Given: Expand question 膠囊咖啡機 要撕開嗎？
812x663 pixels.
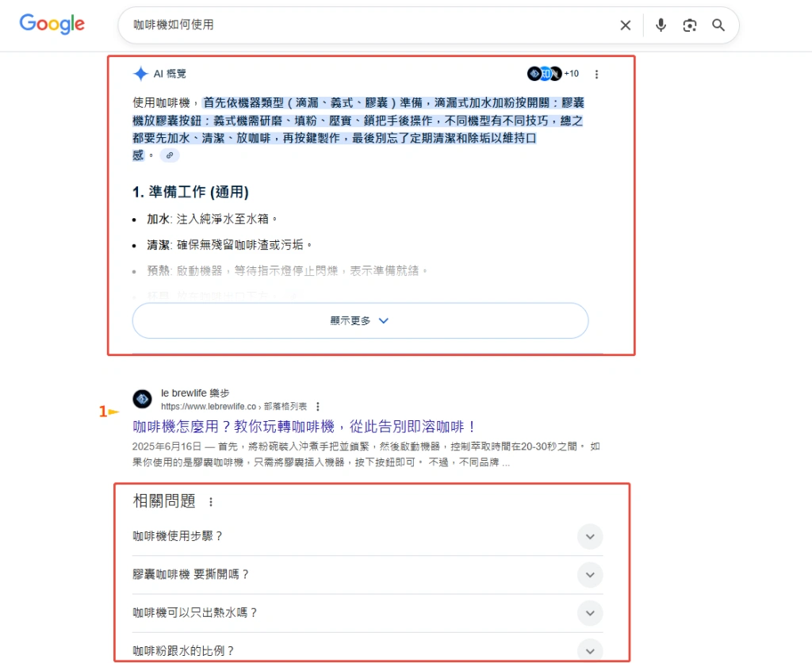Looking at the screenshot, I should 589,574.
